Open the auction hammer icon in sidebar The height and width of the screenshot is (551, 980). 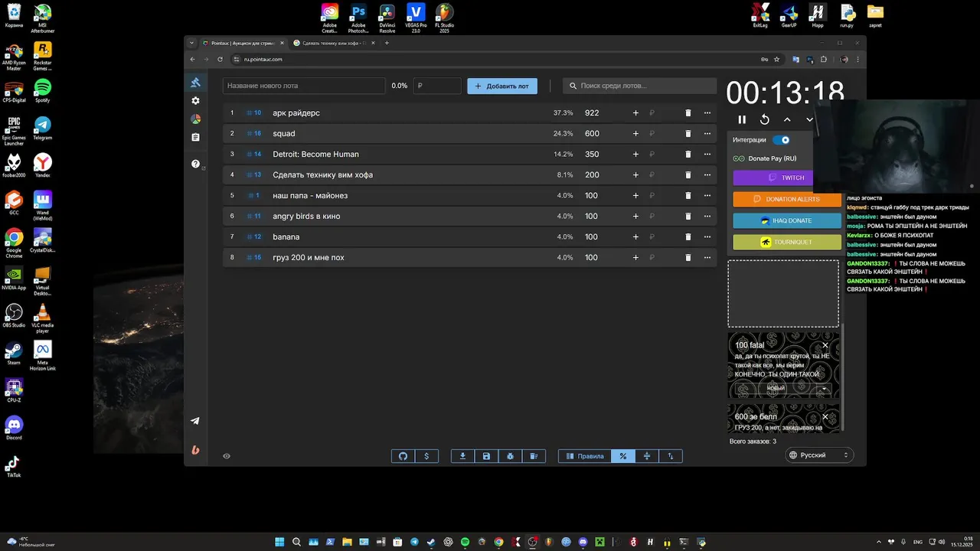pos(195,83)
